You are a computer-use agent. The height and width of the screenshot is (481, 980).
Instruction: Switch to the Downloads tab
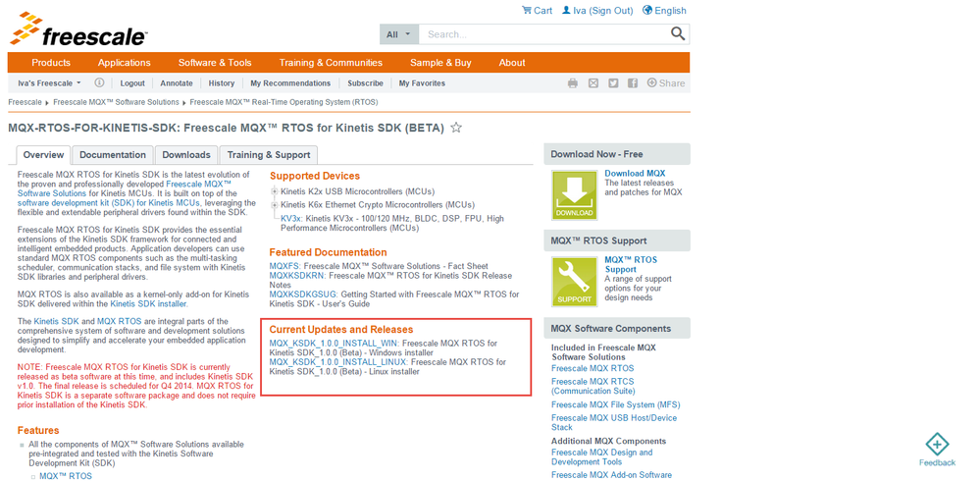point(186,155)
